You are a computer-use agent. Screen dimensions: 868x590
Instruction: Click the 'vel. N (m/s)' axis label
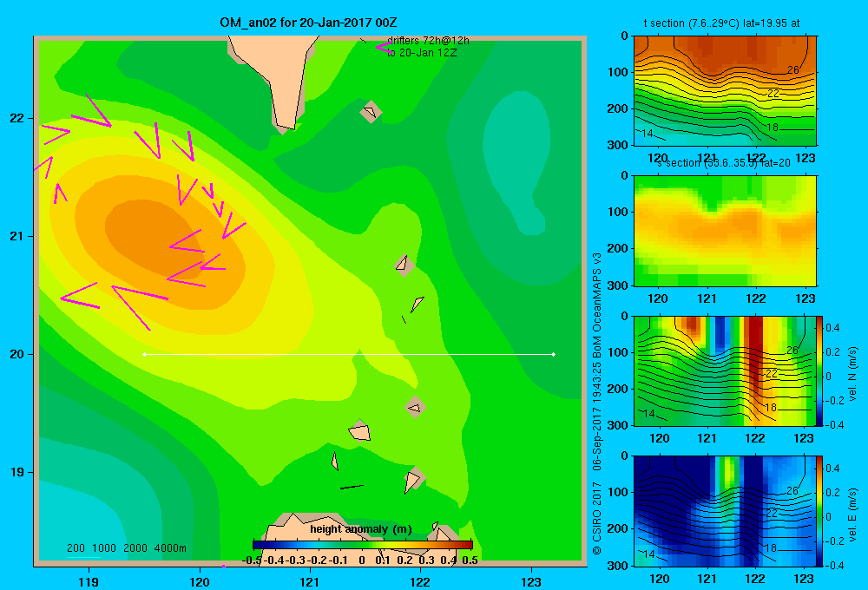coord(852,373)
